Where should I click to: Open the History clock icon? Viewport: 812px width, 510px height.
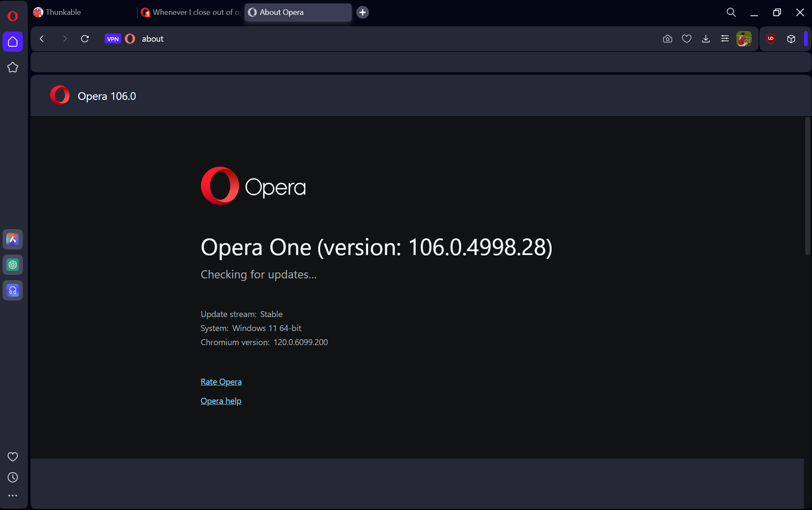(x=13, y=477)
